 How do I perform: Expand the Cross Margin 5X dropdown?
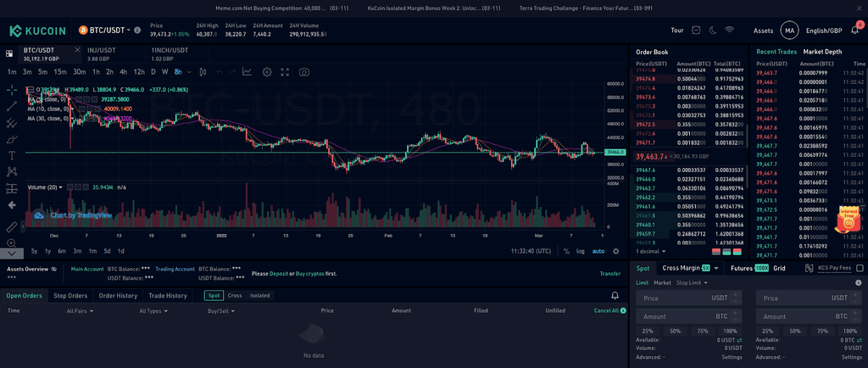click(715, 268)
